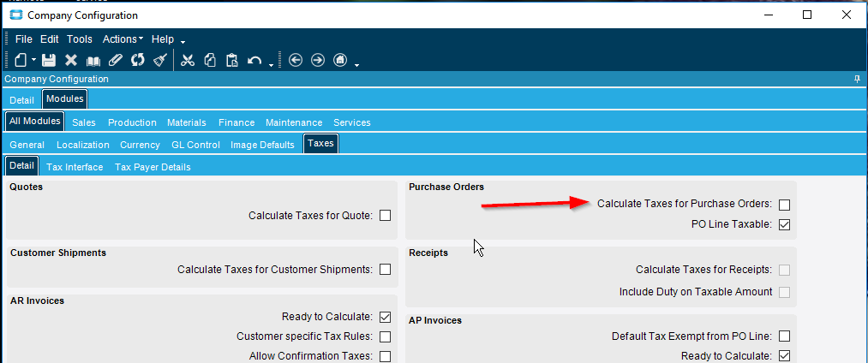The image size is (868, 363).
Task: Click the Clear broom icon
Action: (160, 60)
